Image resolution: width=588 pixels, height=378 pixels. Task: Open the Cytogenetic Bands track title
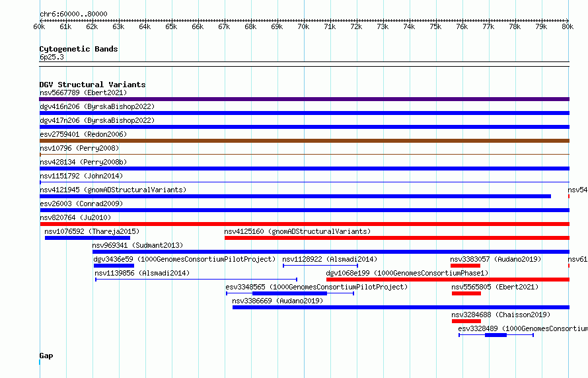(x=79, y=49)
